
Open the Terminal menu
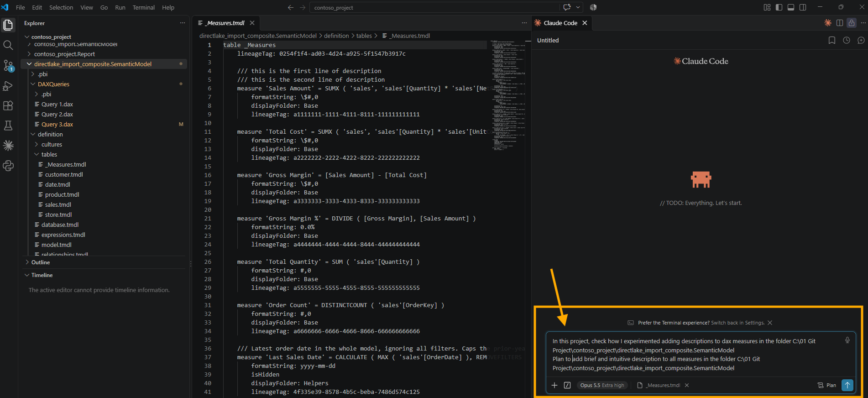tap(144, 7)
